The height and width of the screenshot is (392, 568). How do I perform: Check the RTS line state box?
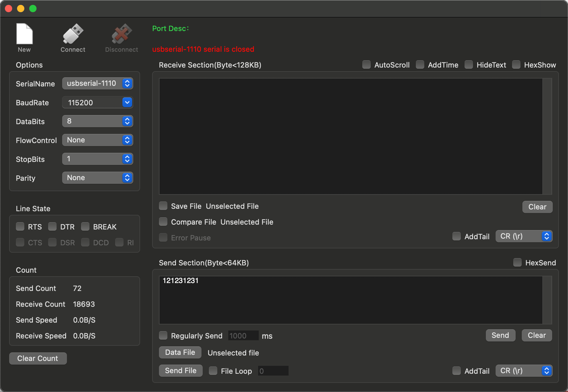[20, 226]
